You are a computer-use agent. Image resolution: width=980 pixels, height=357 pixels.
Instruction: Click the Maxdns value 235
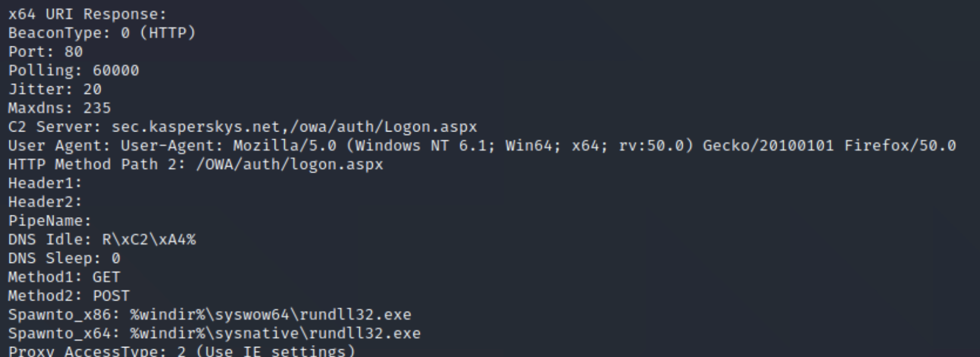[x=97, y=108]
